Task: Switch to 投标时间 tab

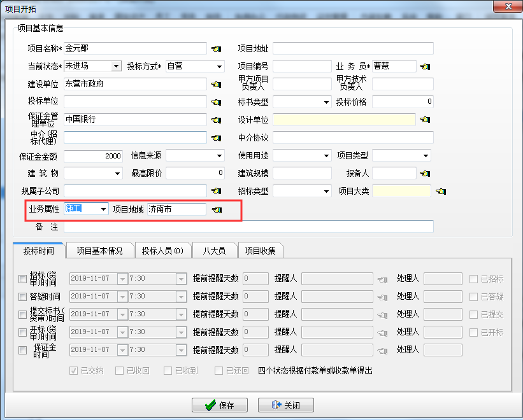Action: tap(39, 251)
